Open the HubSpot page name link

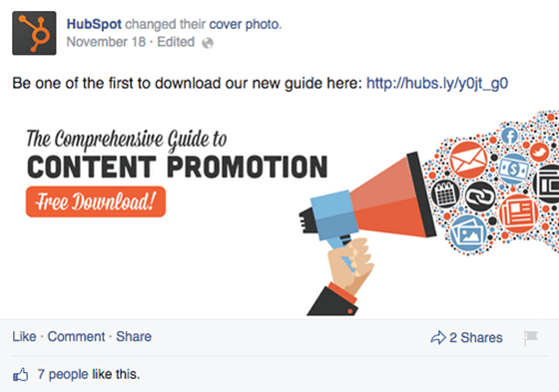tap(94, 24)
